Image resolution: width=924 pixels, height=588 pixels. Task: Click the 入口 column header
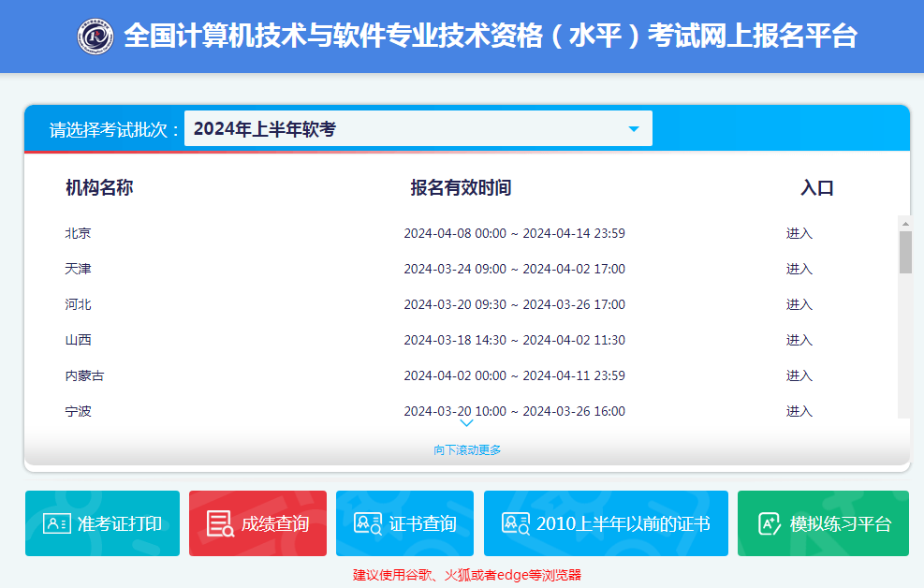pyautogui.click(x=816, y=188)
